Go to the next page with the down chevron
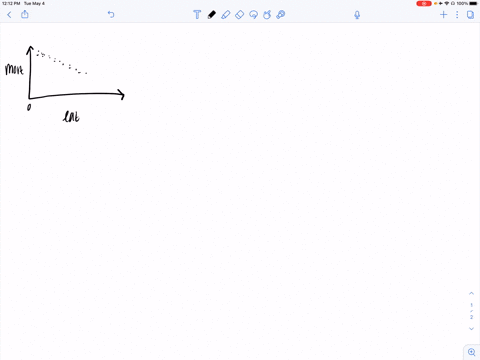This screenshot has width=480, height=360. 471,329
